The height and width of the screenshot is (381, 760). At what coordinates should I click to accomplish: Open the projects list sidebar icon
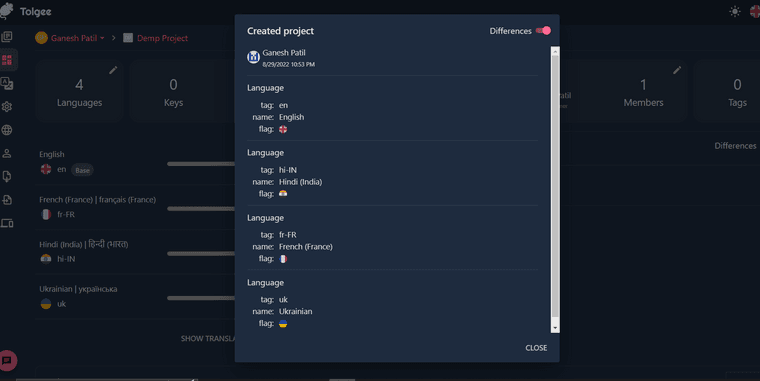coord(7,37)
